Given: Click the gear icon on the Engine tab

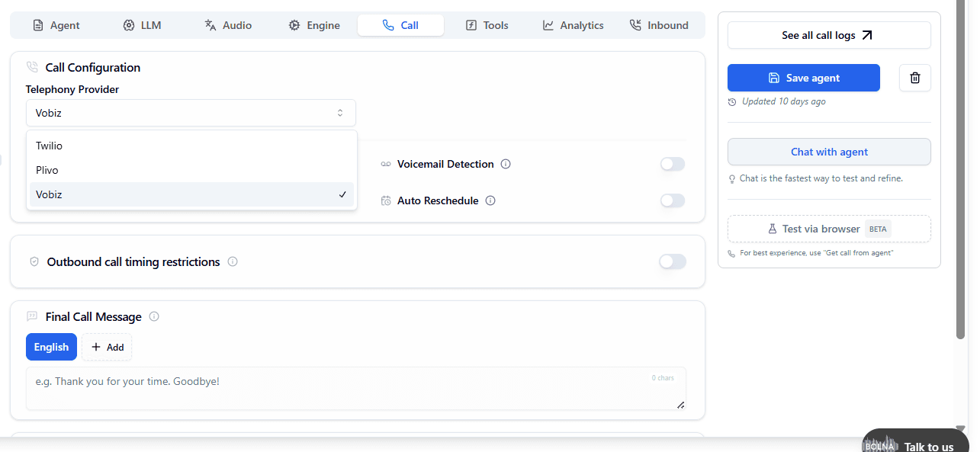Looking at the screenshot, I should point(293,24).
